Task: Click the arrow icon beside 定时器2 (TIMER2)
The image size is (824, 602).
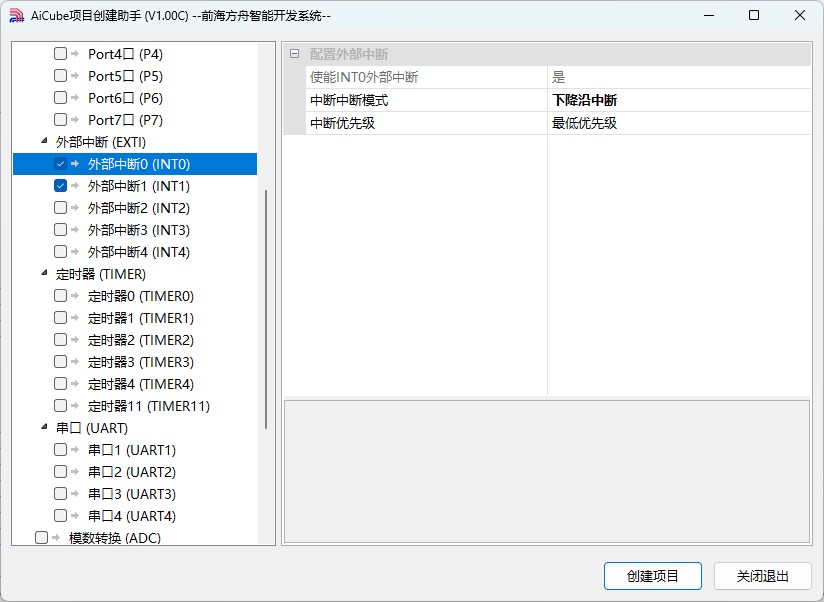Action: [x=75, y=340]
